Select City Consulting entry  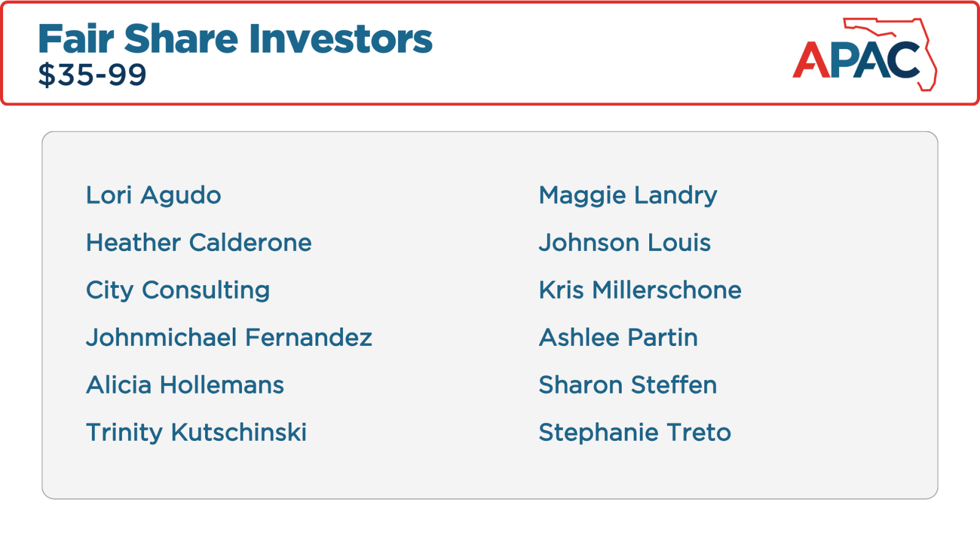coord(178,290)
